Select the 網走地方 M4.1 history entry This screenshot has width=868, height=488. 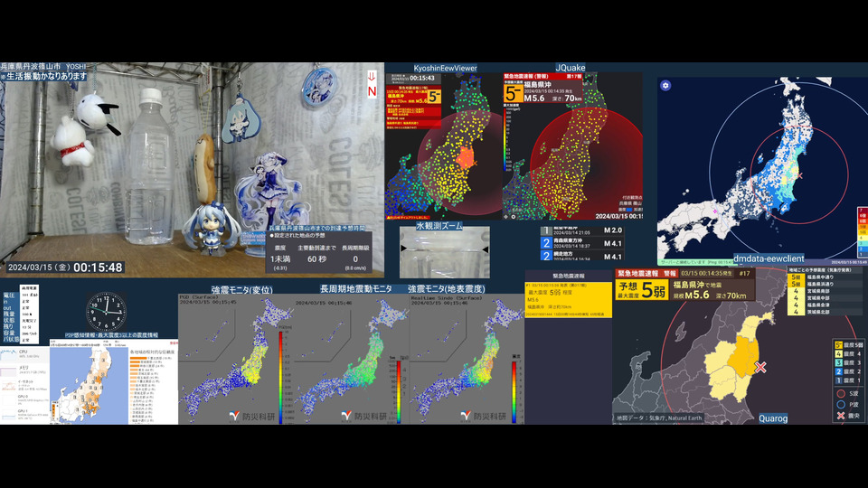click(582, 256)
